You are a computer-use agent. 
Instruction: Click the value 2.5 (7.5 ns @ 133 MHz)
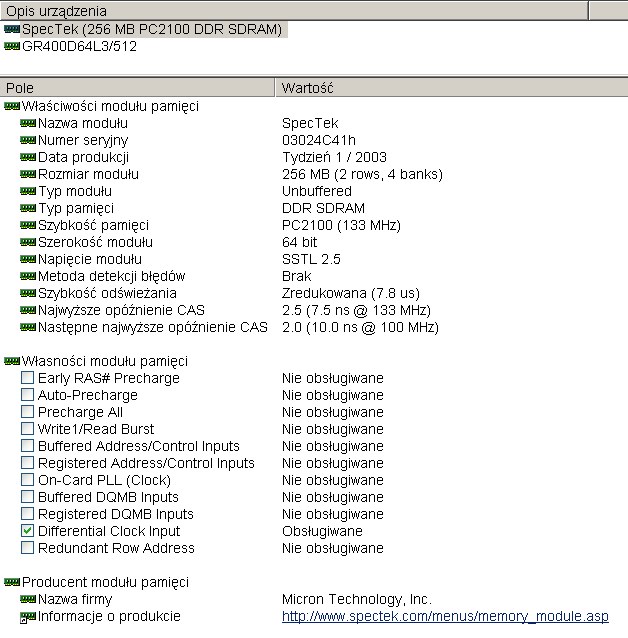356,310
